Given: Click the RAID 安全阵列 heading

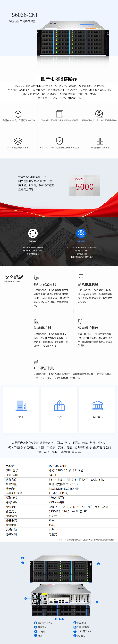Looking at the screenshot, I should (x=45, y=284).
